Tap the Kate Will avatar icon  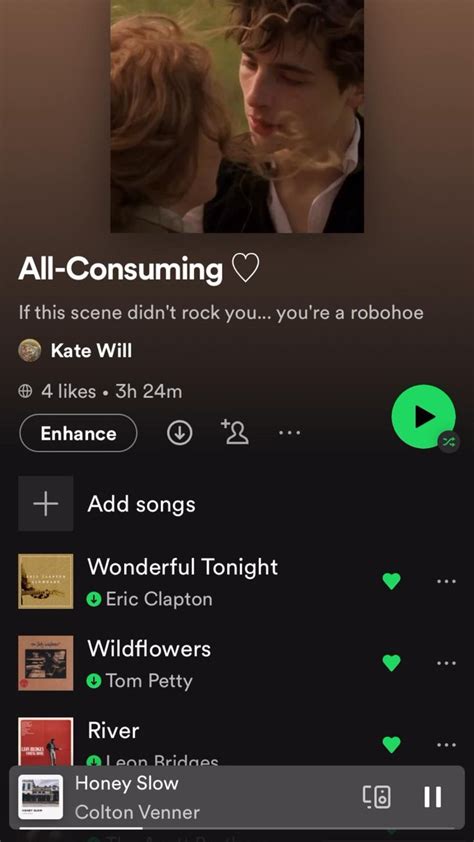(30, 351)
